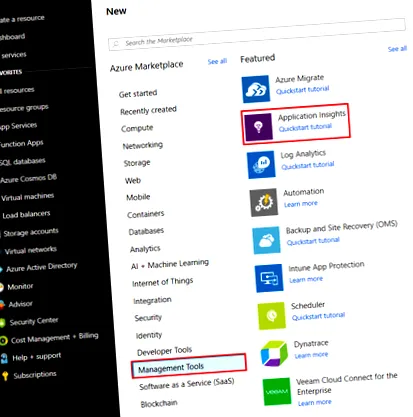
Task: Select the Intune App Protection icon
Action: pyautogui.click(x=269, y=278)
